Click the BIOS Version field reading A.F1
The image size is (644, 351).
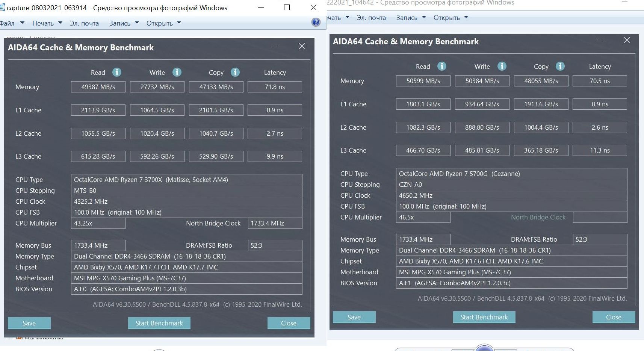tap(512, 283)
